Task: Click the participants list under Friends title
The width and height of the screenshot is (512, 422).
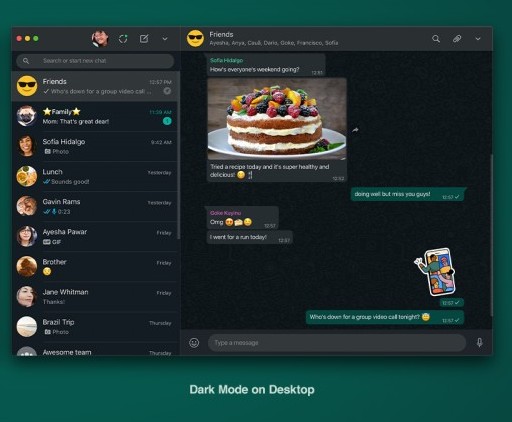Action: (274, 43)
